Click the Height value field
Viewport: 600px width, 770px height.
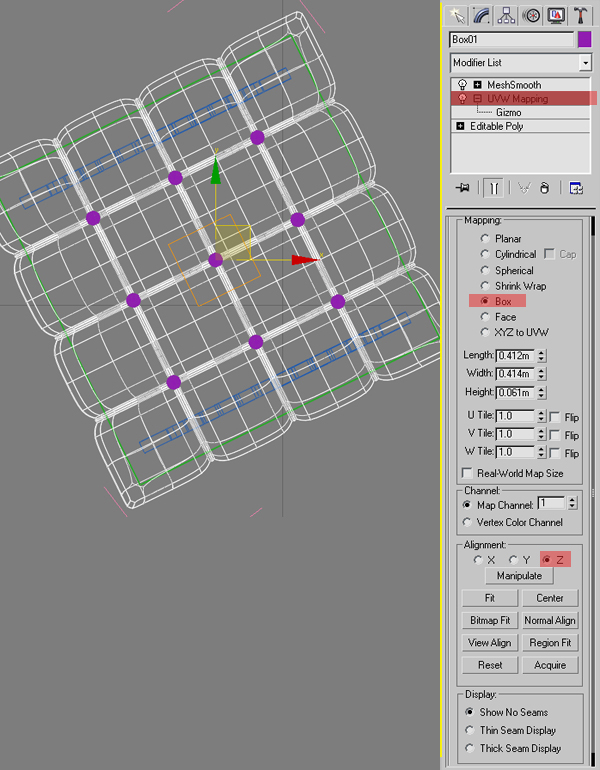(x=515, y=392)
